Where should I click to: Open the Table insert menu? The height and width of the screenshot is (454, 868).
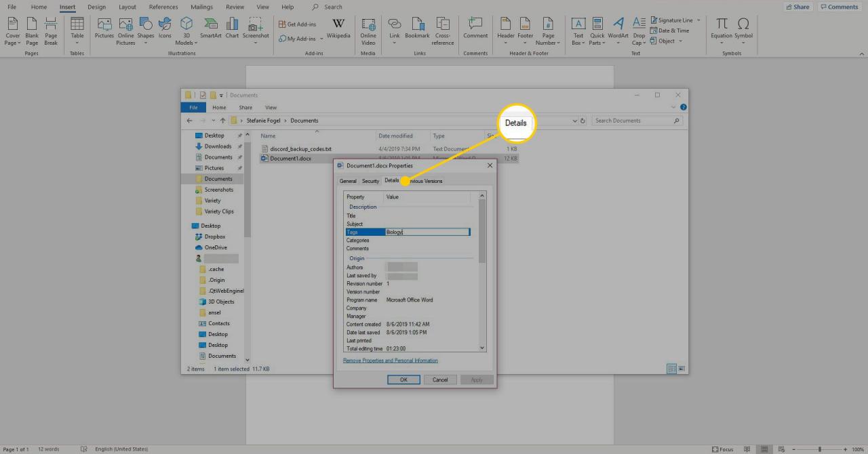coord(77,32)
